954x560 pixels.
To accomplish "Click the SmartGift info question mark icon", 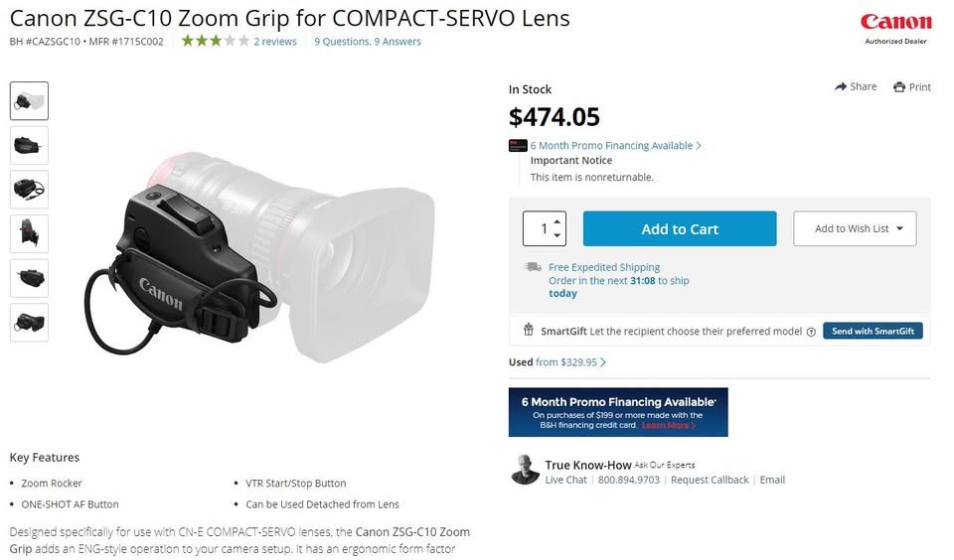I will pos(811,332).
